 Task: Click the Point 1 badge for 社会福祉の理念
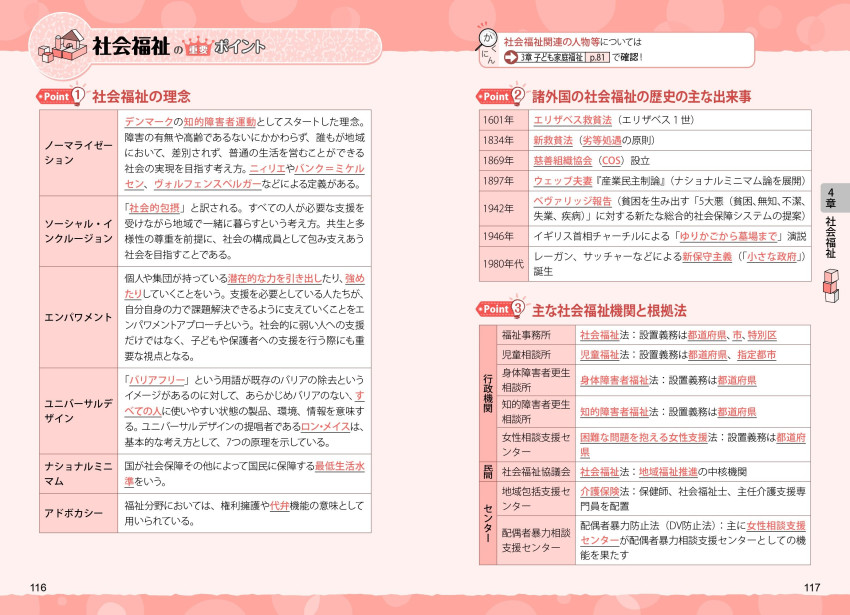click(62, 97)
